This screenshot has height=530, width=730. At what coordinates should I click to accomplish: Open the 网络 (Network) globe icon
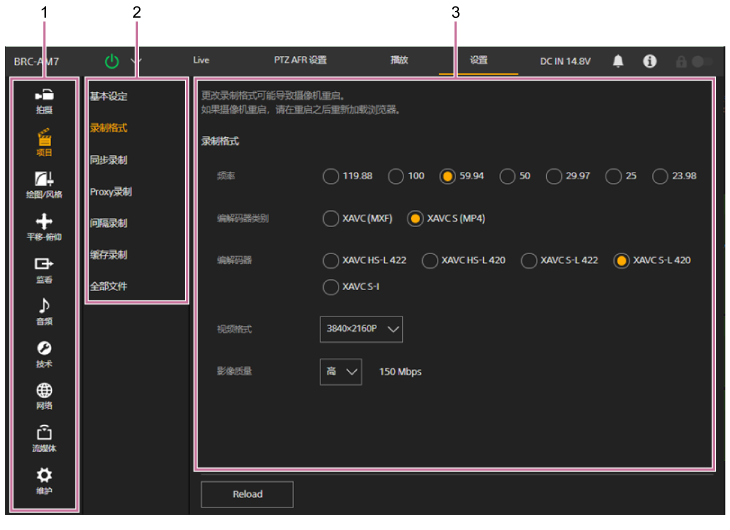[44, 395]
